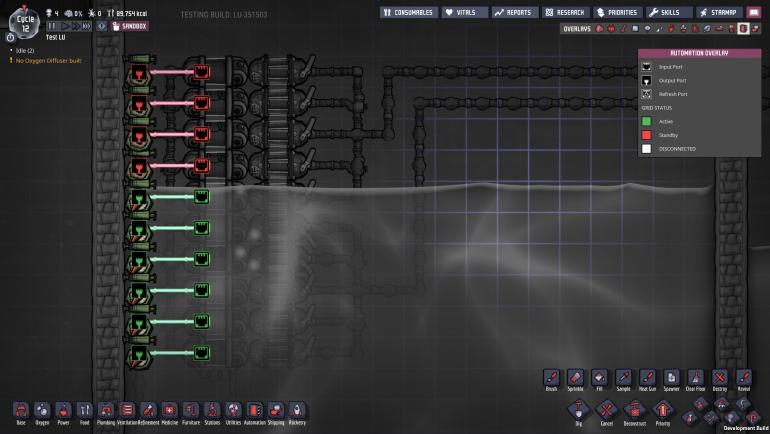Viewport: 770px width, 434px height.
Task: Open the Reports menu
Action: click(x=514, y=12)
